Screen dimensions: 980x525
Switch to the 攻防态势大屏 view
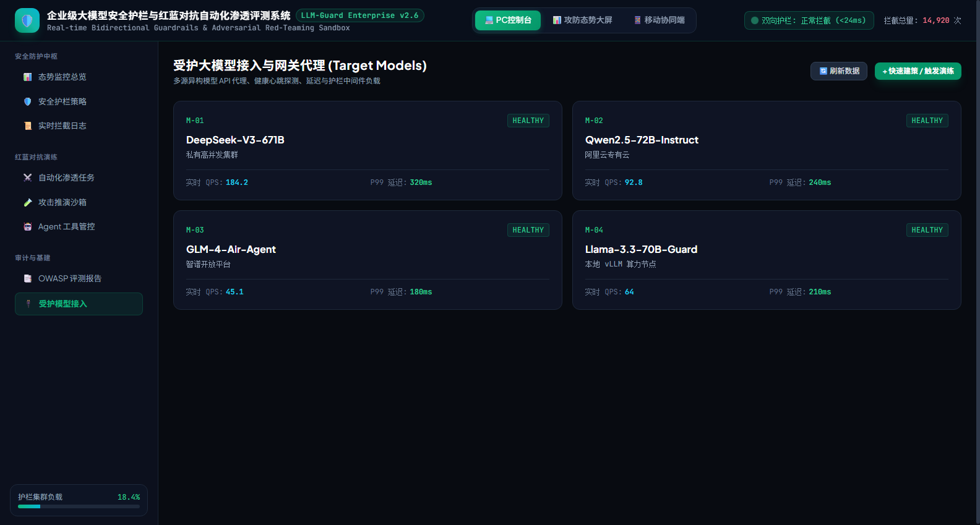click(x=582, y=20)
